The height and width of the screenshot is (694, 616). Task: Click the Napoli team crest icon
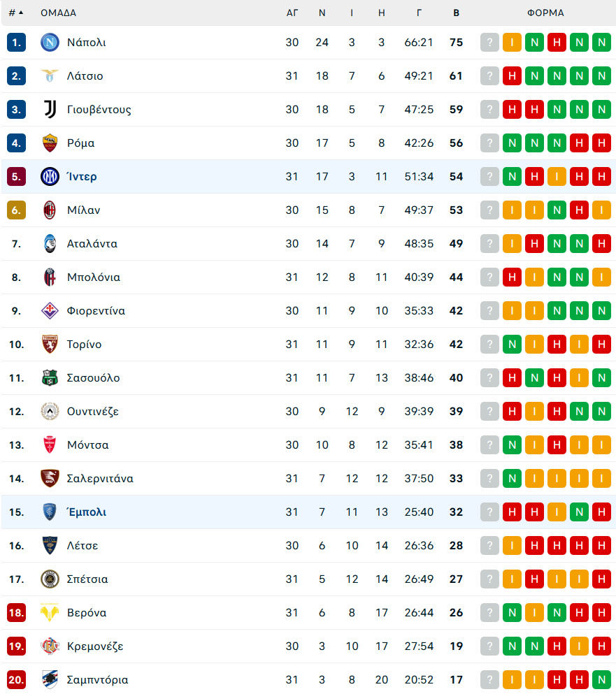tap(50, 43)
